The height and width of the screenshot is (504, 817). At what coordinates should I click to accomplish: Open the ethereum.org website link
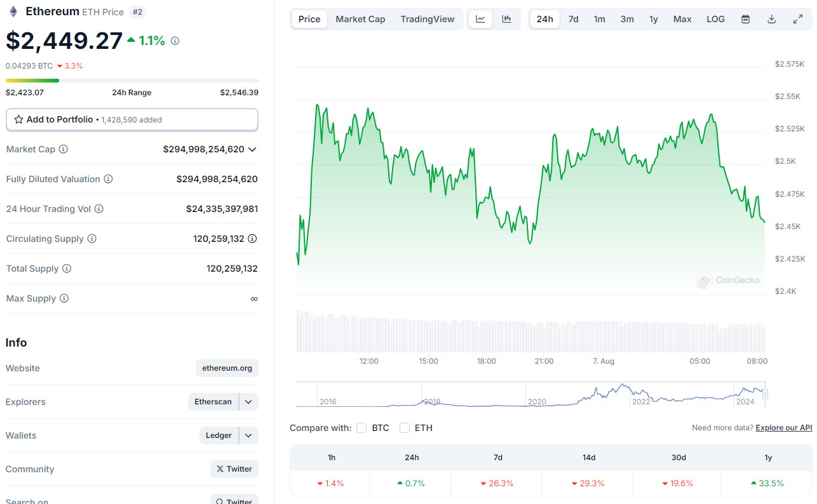(x=227, y=368)
